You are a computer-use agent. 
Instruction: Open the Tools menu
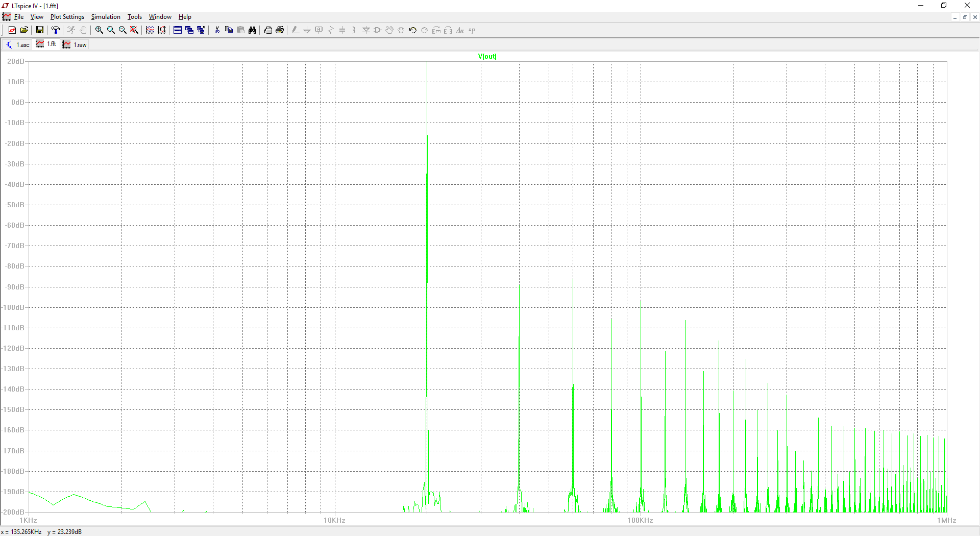[x=134, y=17]
